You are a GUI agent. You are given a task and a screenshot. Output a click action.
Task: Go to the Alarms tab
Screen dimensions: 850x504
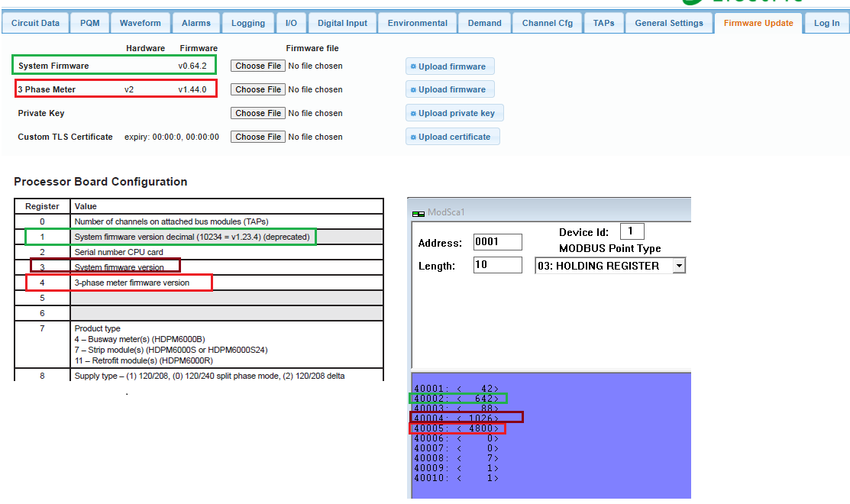(196, 23)
